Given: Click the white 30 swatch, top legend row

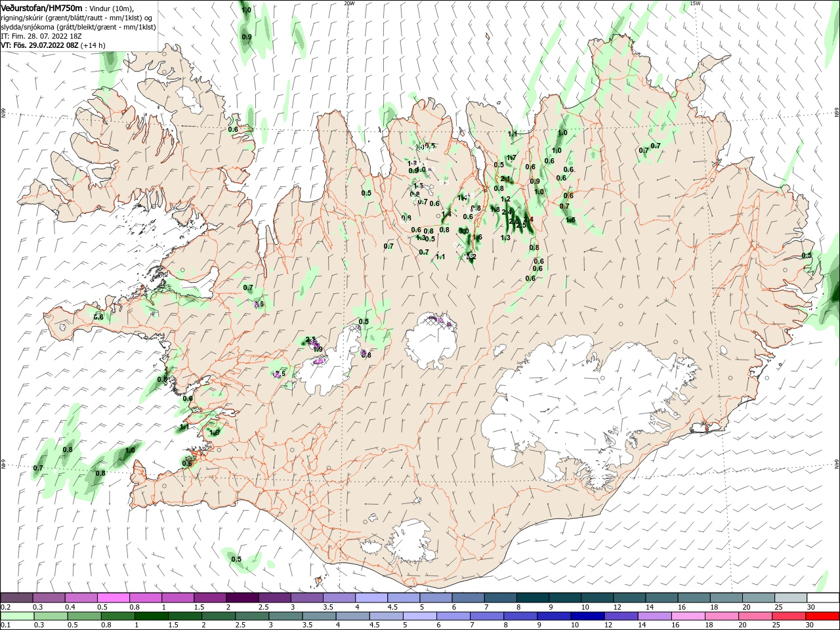Looking at the screenshot, I should (823, 598).
